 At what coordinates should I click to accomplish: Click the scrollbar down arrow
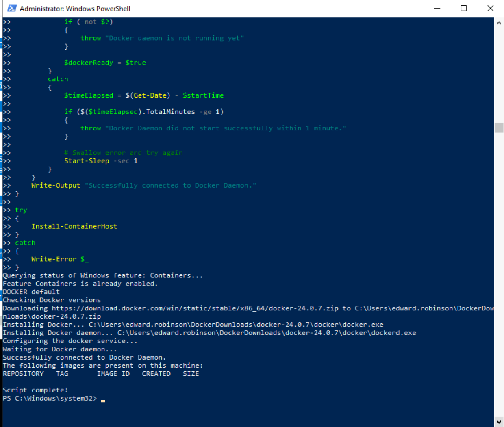pos(499,422)
